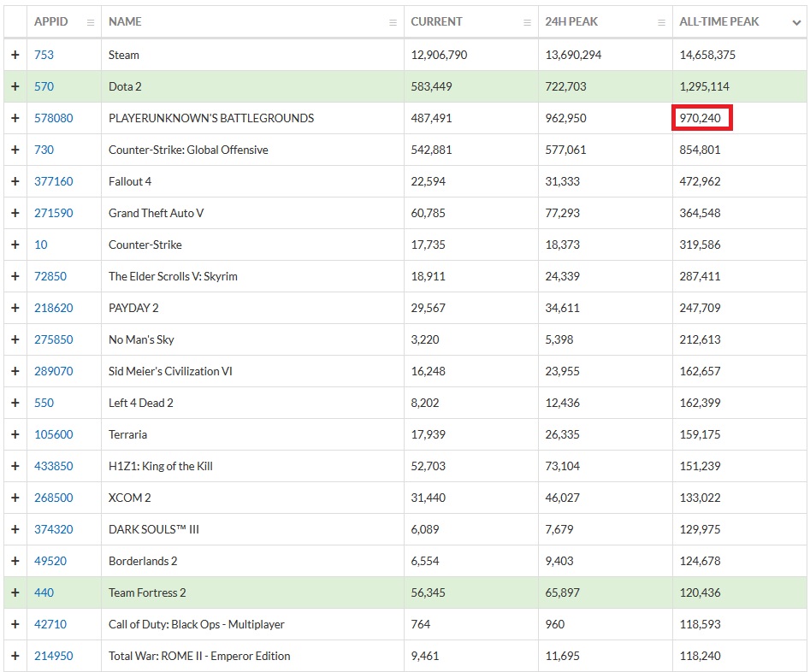Expand the Dota 2 row
Screen dimensions: 810x672
15,86
